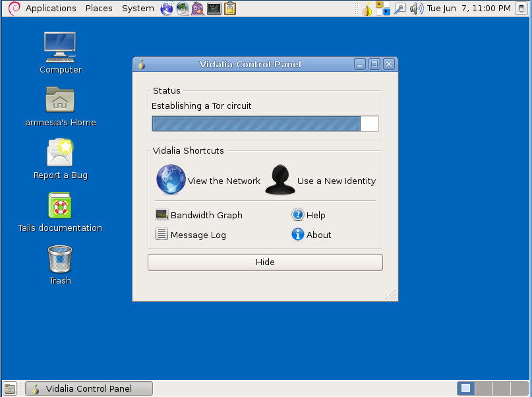Click the Vidalia Control Panel taskbar button
The image size is (532, 397).
pyautogui.click(x=89, y=388)
